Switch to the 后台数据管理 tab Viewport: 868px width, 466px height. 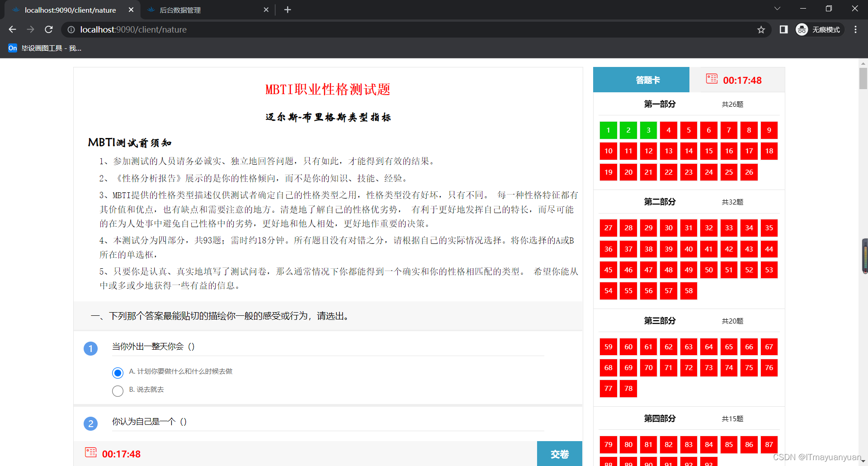208,10
